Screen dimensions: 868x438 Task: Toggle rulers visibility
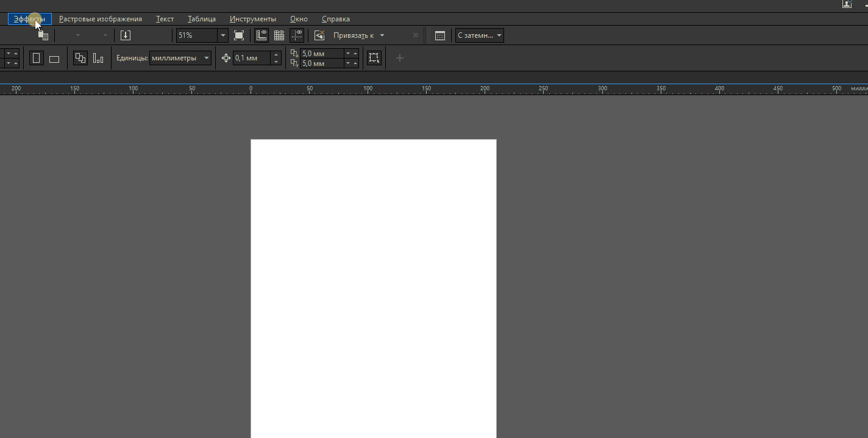point(261,35)
